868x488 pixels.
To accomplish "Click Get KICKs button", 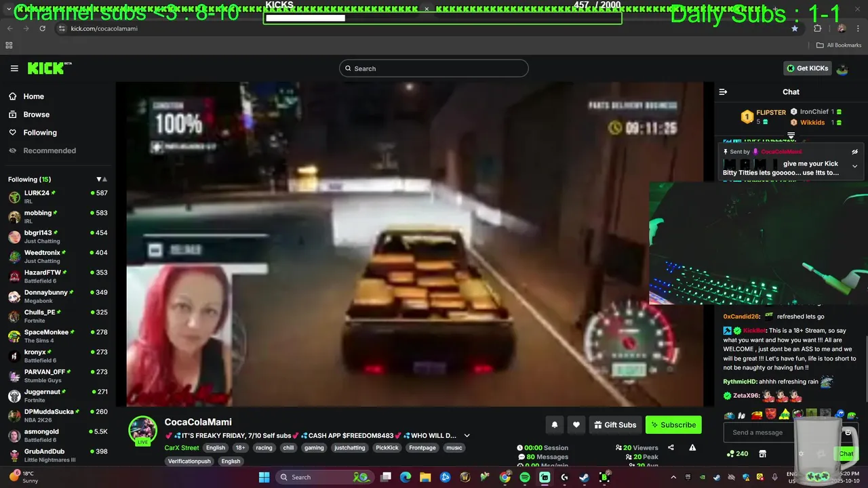I will pos(807,68).
